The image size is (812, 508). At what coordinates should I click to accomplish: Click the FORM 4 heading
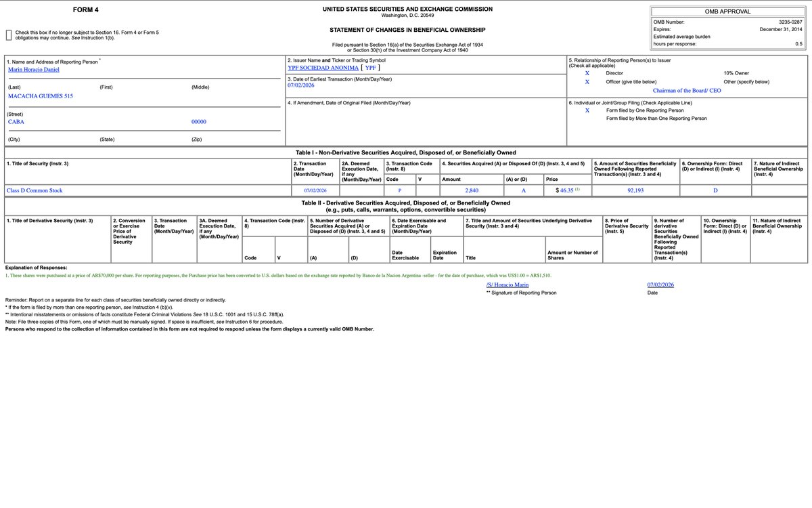85,9
